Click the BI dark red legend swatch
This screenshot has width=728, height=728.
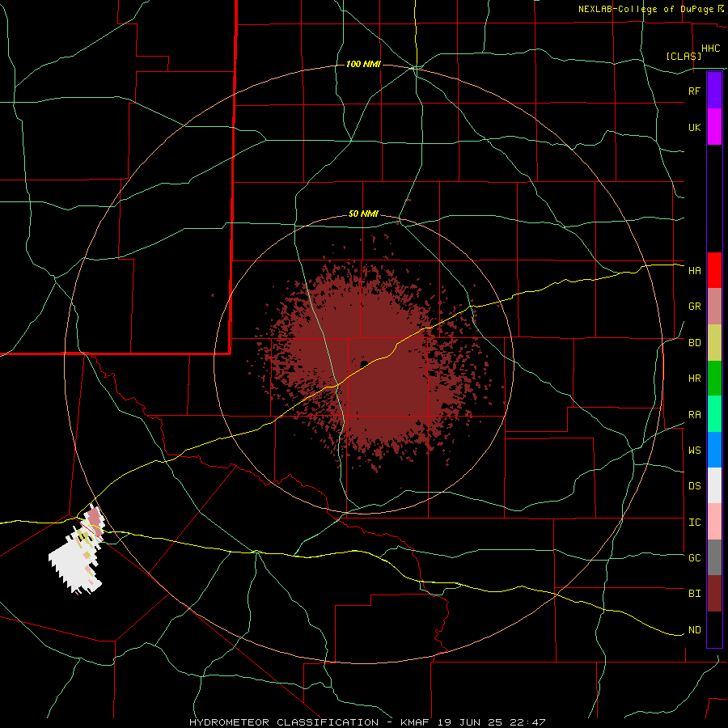coord(714,594)
